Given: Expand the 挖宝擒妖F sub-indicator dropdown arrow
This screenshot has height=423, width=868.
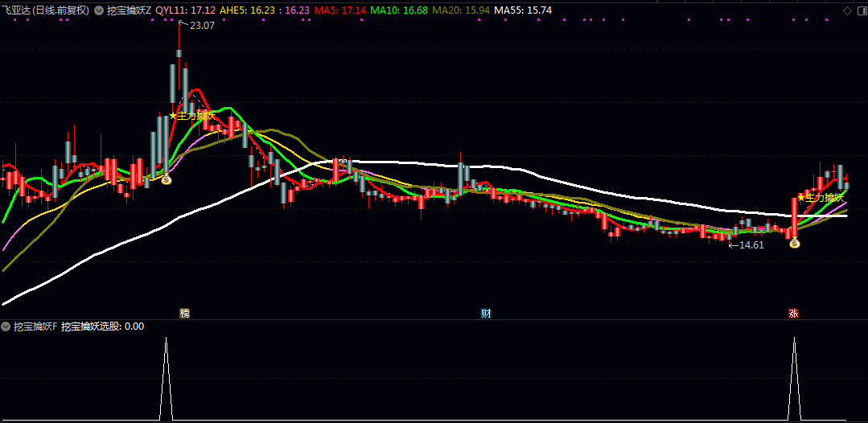Looking at the screenshot, I should click(x=6, y=326).
